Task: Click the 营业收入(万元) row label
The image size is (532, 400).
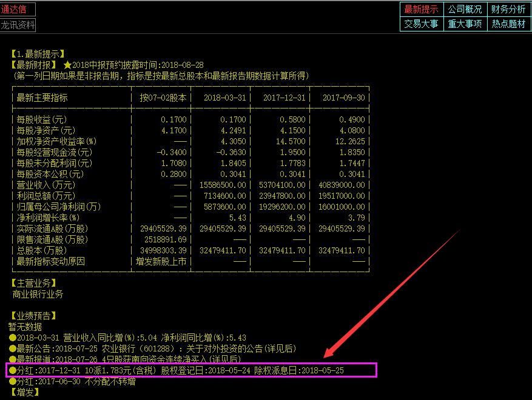Action: (46, 185)
